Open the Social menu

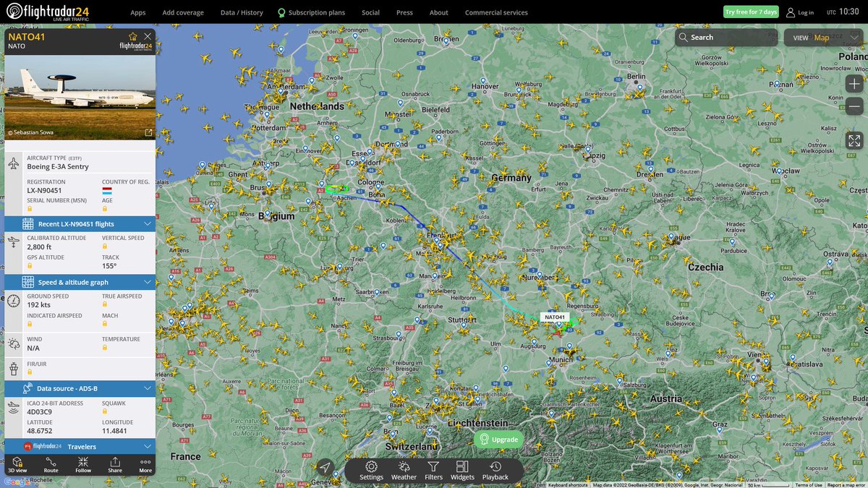[x=370, y=12]
